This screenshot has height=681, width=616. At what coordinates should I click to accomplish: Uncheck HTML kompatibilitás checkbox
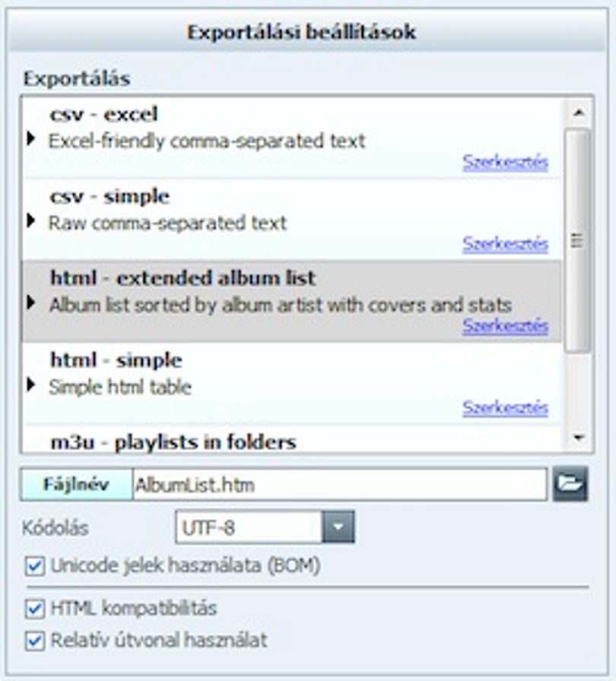(x=35, y=609)
